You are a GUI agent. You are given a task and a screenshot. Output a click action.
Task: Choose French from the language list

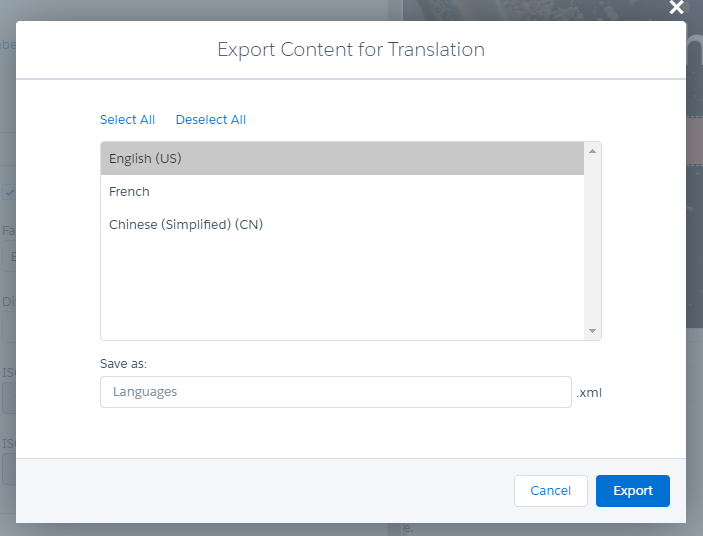pyautogui.click(x=129, y=192)
